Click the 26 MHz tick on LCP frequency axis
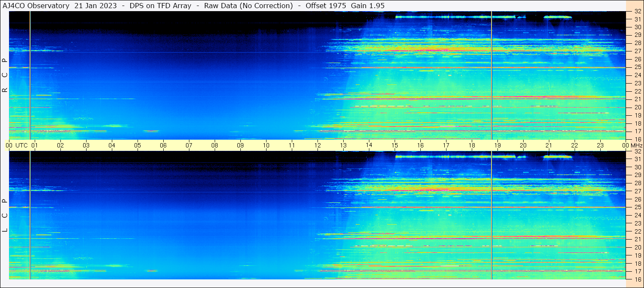Screen dimensions: 644x288 point(638,199)
